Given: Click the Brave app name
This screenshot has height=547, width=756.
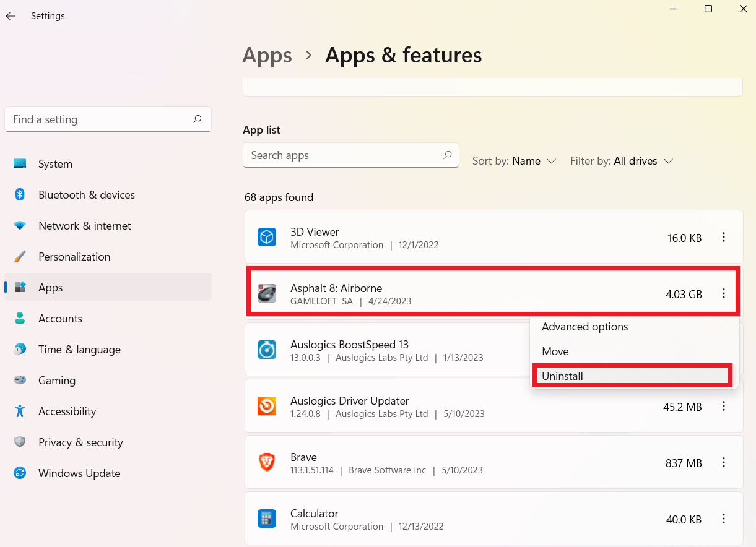Looking at the screenshot, I should (x=303, y=457).
